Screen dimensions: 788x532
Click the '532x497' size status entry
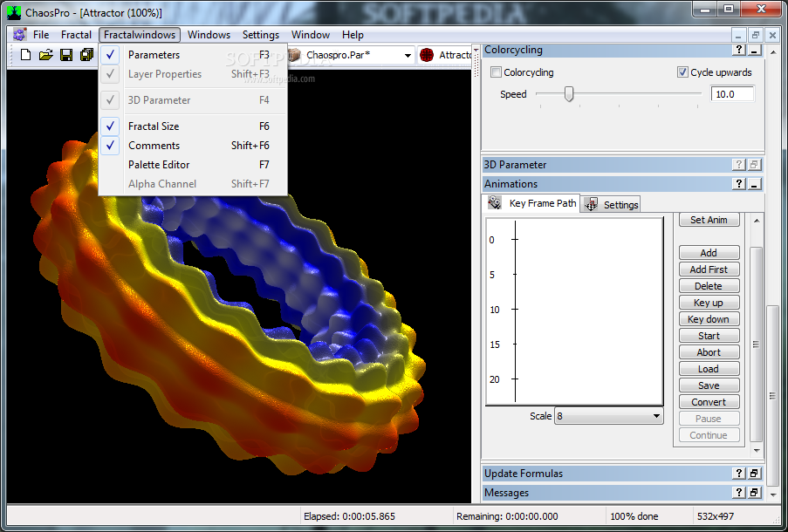point(715,516)
